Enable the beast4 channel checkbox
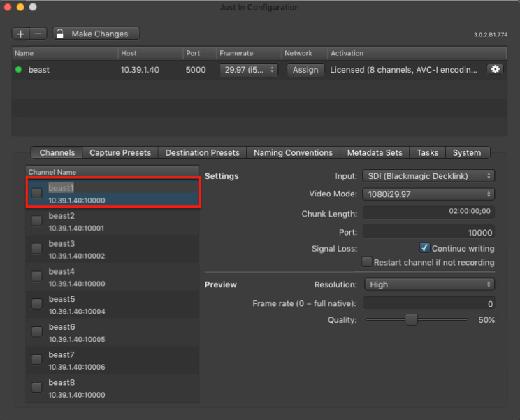 coord(36,276)
